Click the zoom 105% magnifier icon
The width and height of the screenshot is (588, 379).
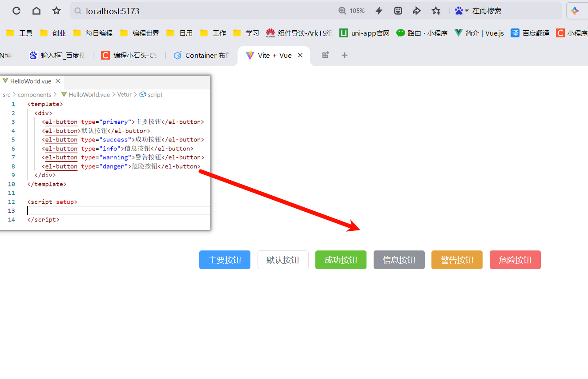tap(342, 11)
